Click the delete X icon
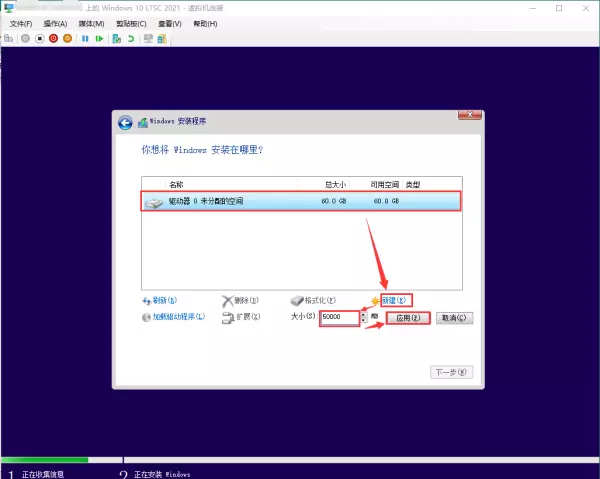 (228, 301)
